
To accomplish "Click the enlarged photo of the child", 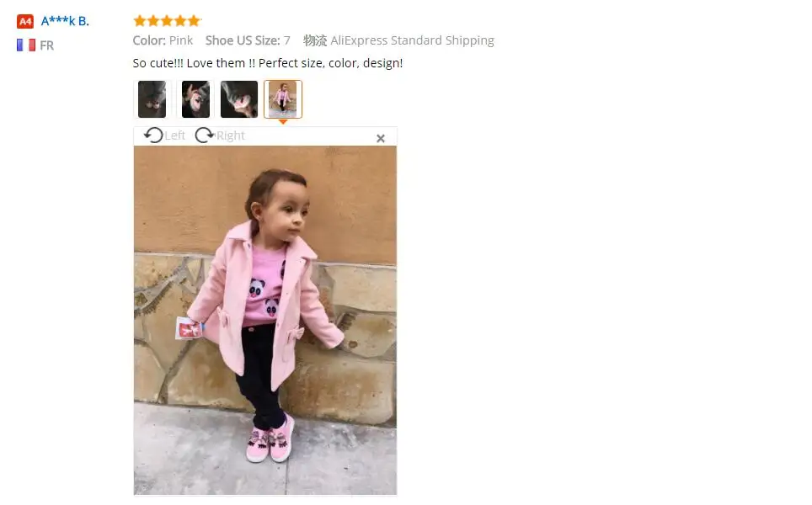I will (265, 321).
